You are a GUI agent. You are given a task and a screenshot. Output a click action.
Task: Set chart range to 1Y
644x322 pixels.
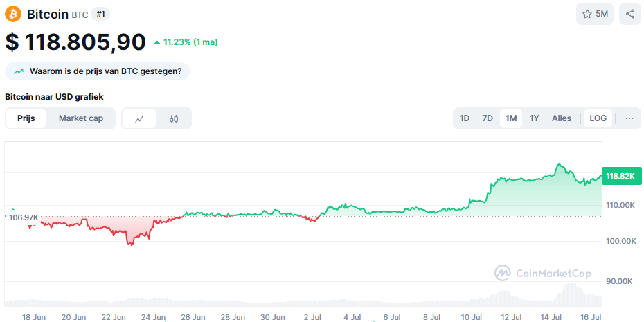point(534,118)
